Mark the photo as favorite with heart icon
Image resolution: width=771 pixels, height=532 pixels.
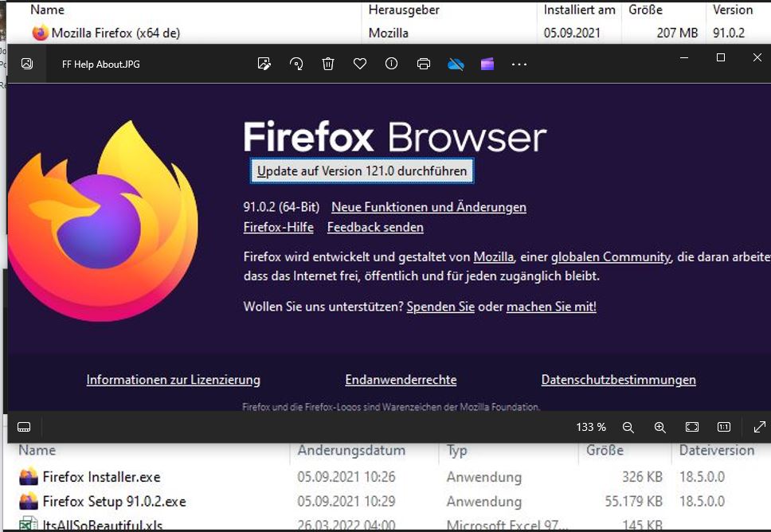360,64
